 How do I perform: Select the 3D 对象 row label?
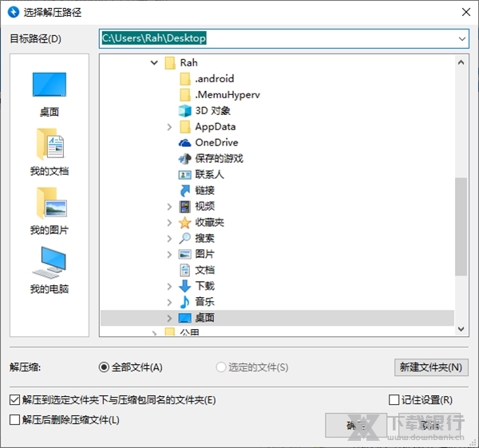213,111
